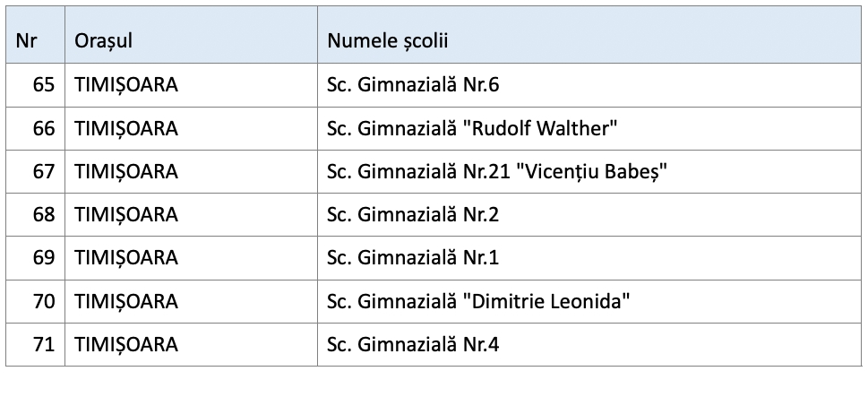Click the "Rudolf Walther" school name cell
The width and height of the screenshot is (868, 397).
473,128
